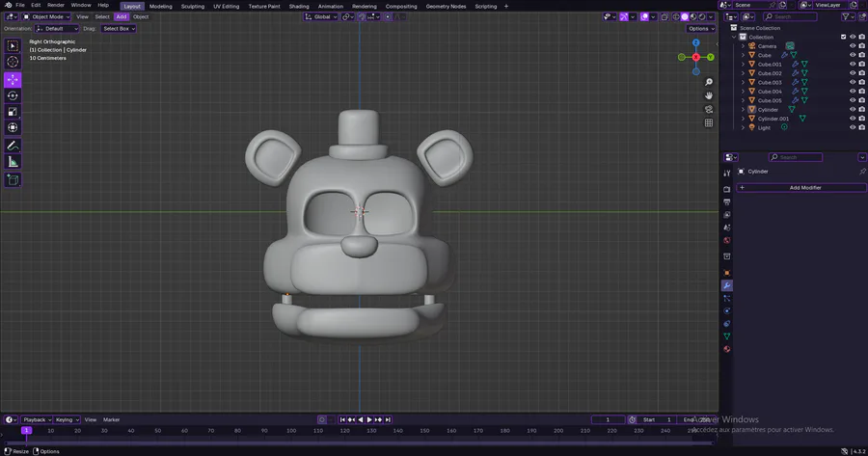
Task: Click the viewport zoom magnifier icon
Action: 709,83
